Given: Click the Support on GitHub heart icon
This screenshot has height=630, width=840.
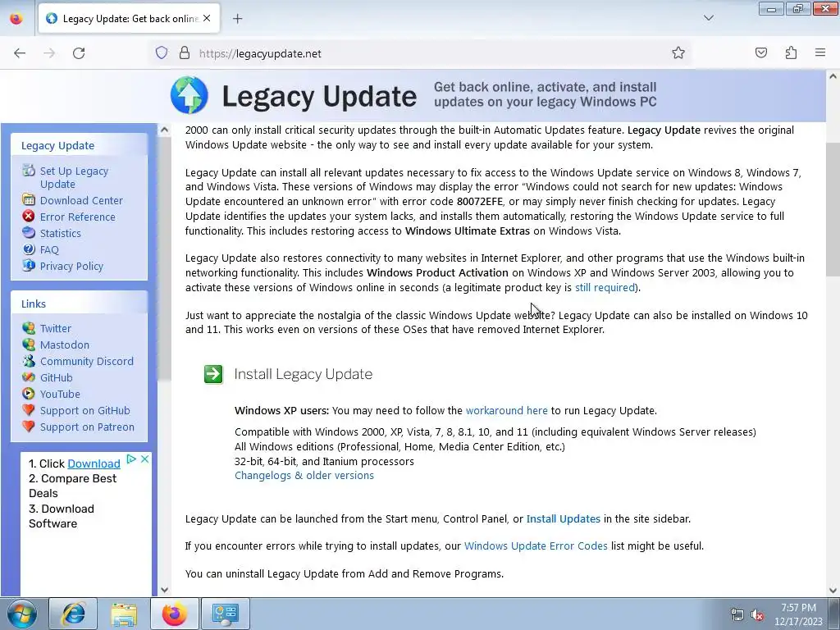Looking at the screenshot, I should coord(29,410).
